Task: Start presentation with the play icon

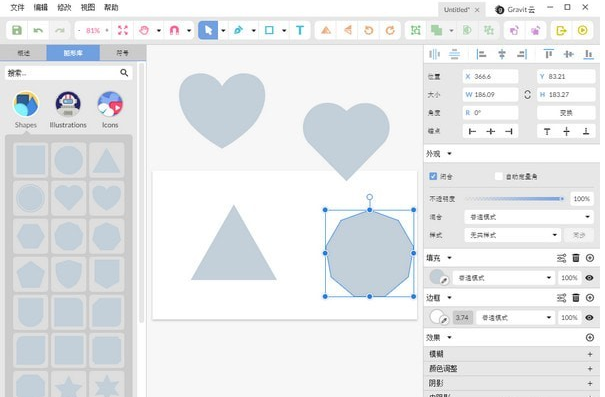Action: click(x=583, y=30)
